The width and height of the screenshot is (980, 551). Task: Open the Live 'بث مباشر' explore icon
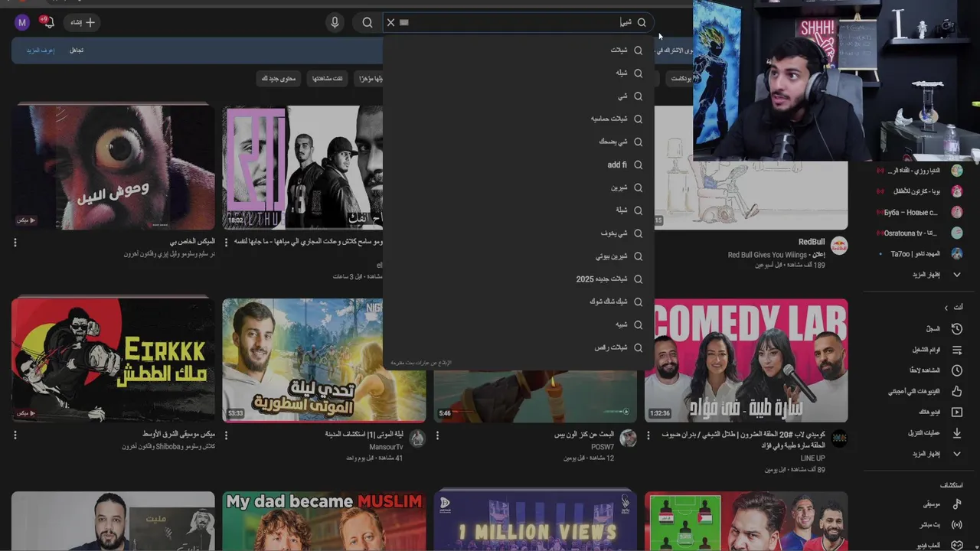click(x=956, y=525)
